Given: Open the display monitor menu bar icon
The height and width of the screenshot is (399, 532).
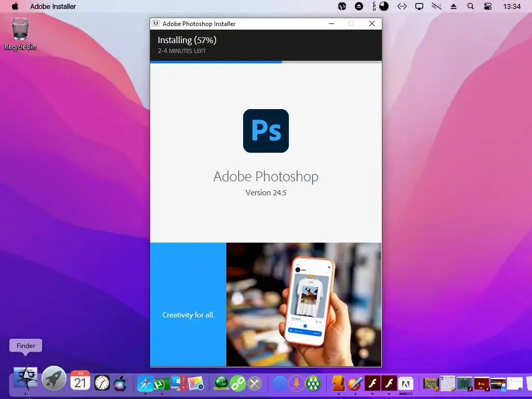Looking at the screenshot, I should tap(419, 6).
